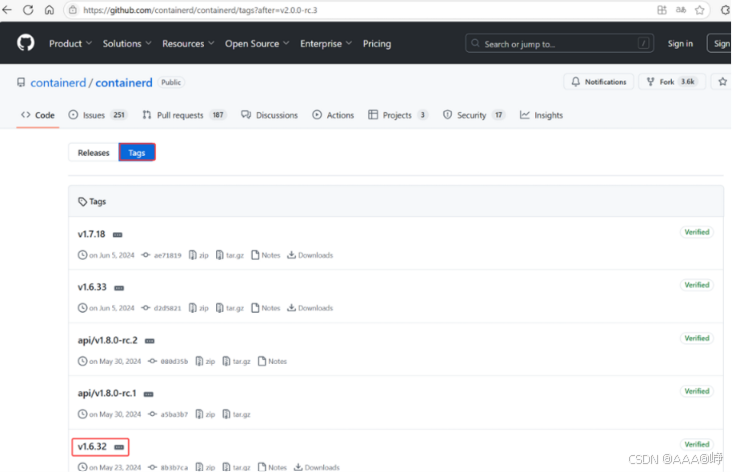Click Verified badge on v1.6.33
Image resolution: width=732 pixels, height=472 pixels.
click(x=697, y=285)
